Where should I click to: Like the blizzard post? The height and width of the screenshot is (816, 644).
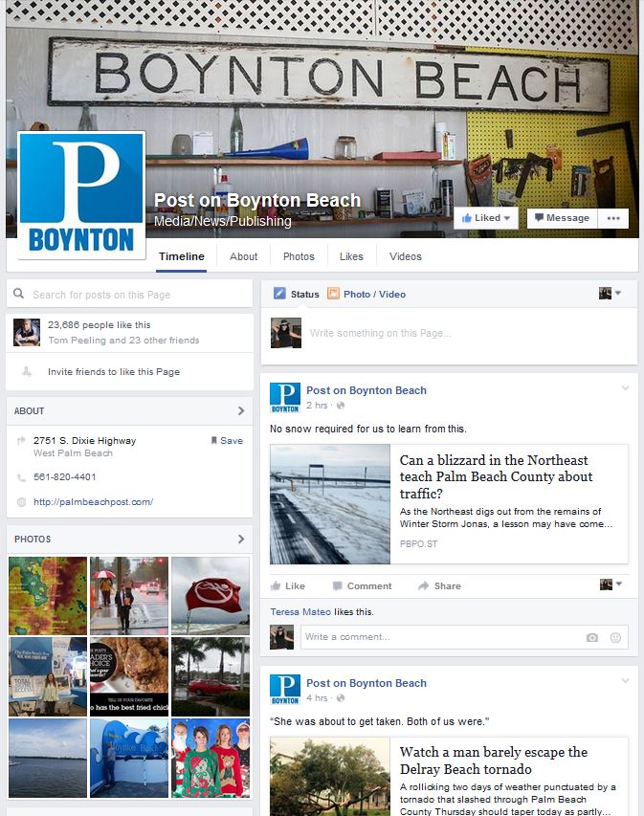coord(287,586)
